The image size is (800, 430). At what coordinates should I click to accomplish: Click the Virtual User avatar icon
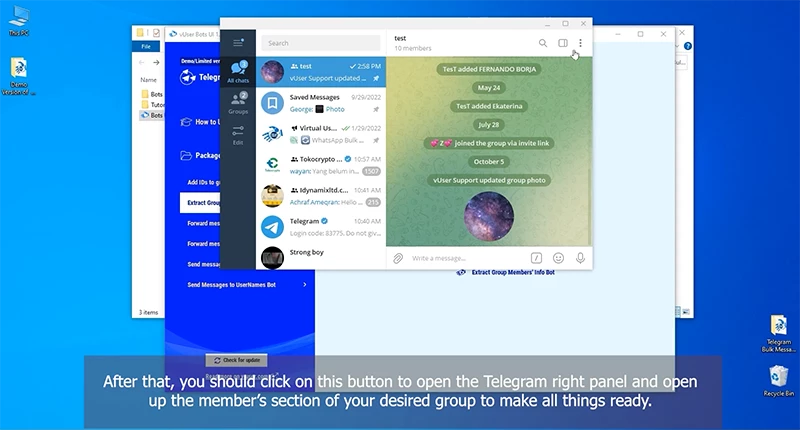click(272, 134)
